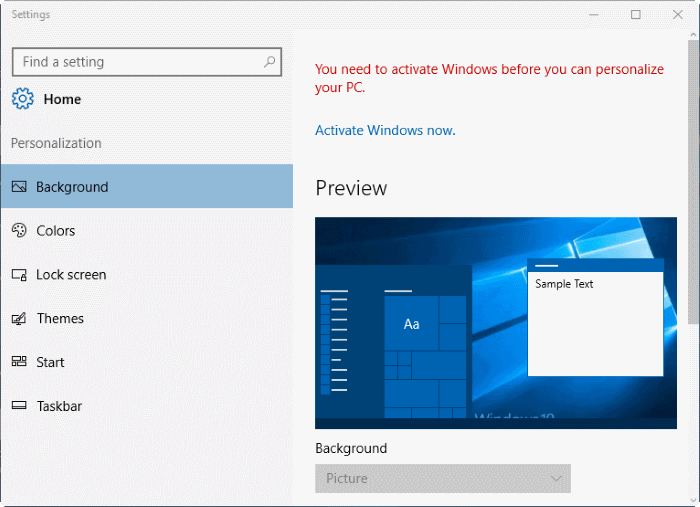Click the magnifier icon in search box
Image resolution: width=700 pixels, height=507 pixels.
(x=269, y=62)
